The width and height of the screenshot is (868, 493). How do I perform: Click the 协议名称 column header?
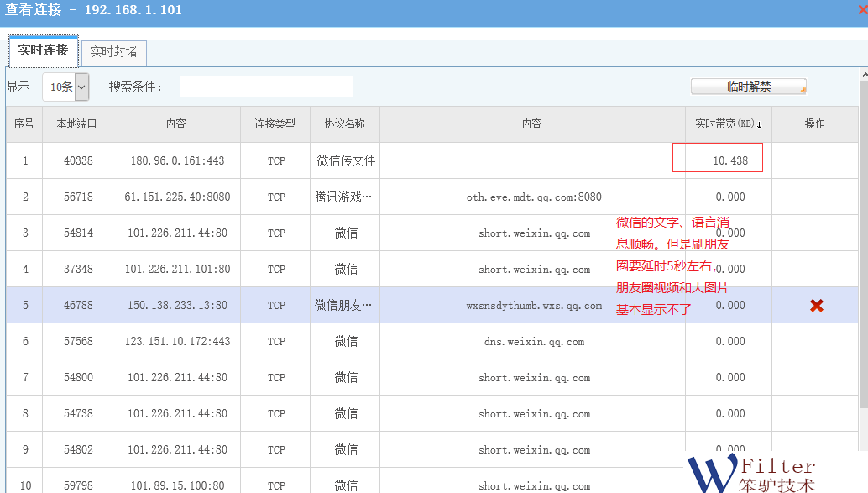click(344, 123)
